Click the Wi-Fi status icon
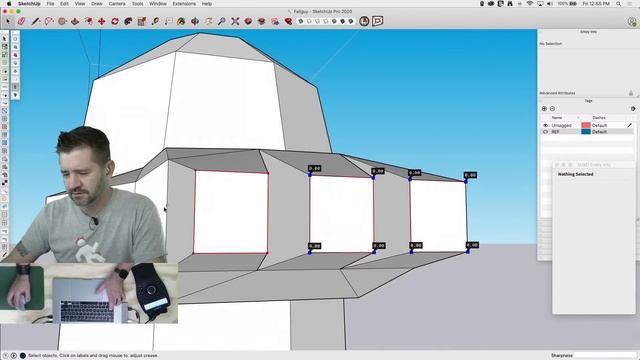 click(529, 4)
